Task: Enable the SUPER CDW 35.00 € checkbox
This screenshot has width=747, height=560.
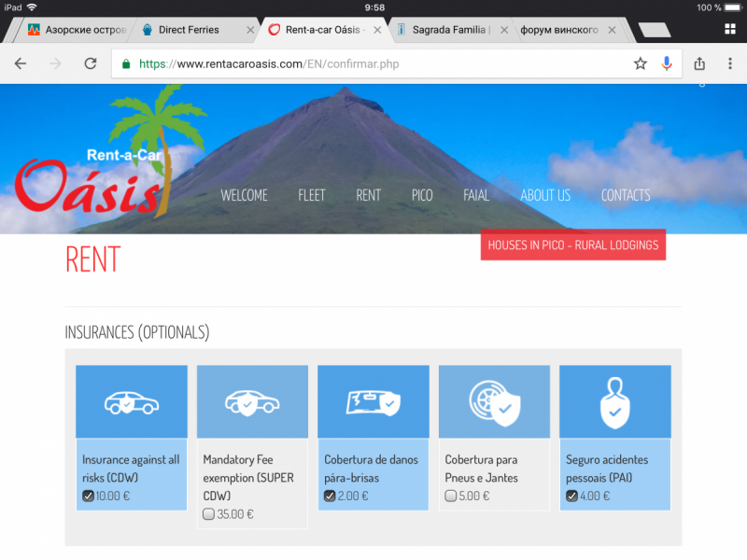Action: pyautogui.click(x=209, y=514)
